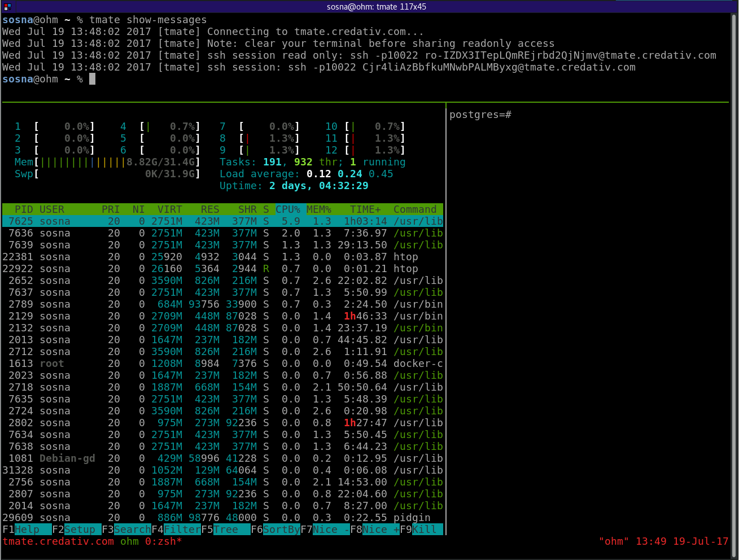Filter processes using F4Filter
Screen dimensions: 739x560
(177, 530)
